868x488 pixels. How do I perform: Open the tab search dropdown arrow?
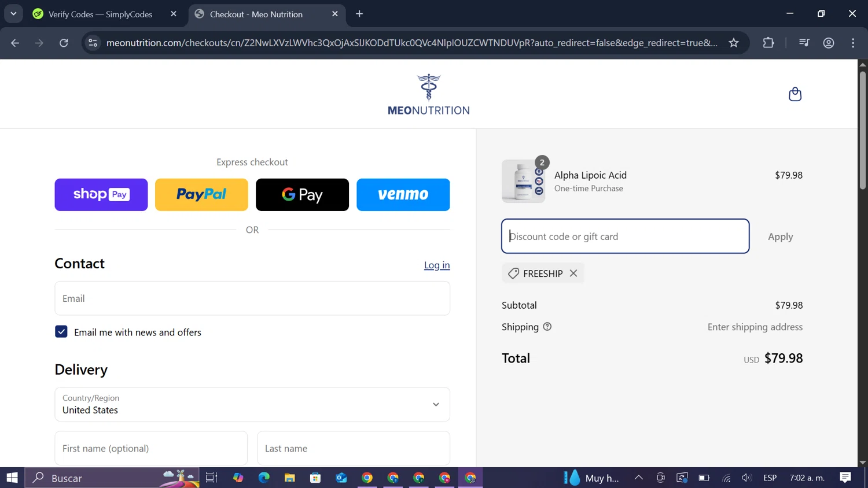point(13,14)
